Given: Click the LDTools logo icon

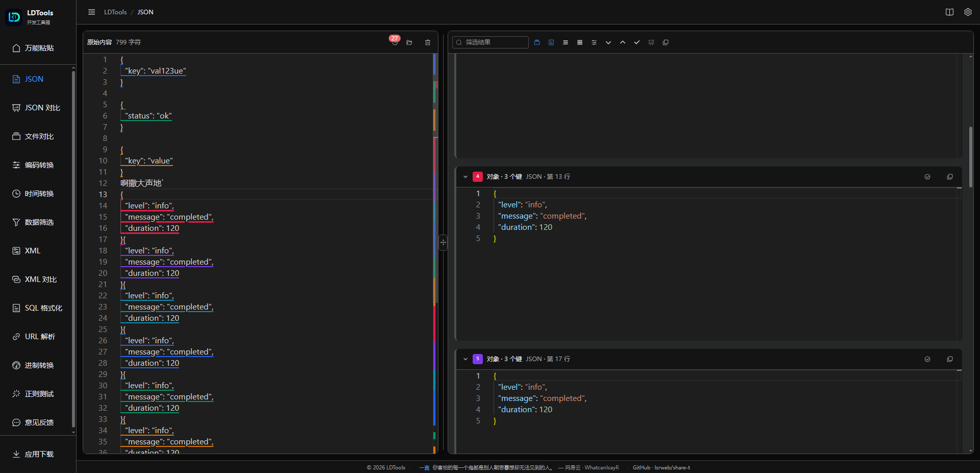Looking at the screenshot, I should click(14, 17).
